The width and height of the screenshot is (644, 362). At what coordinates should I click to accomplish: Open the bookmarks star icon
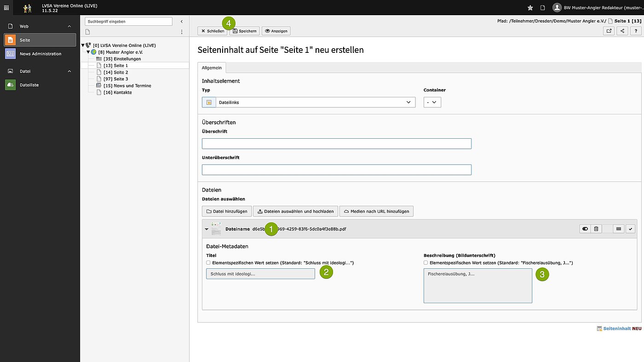coord(530,7)
